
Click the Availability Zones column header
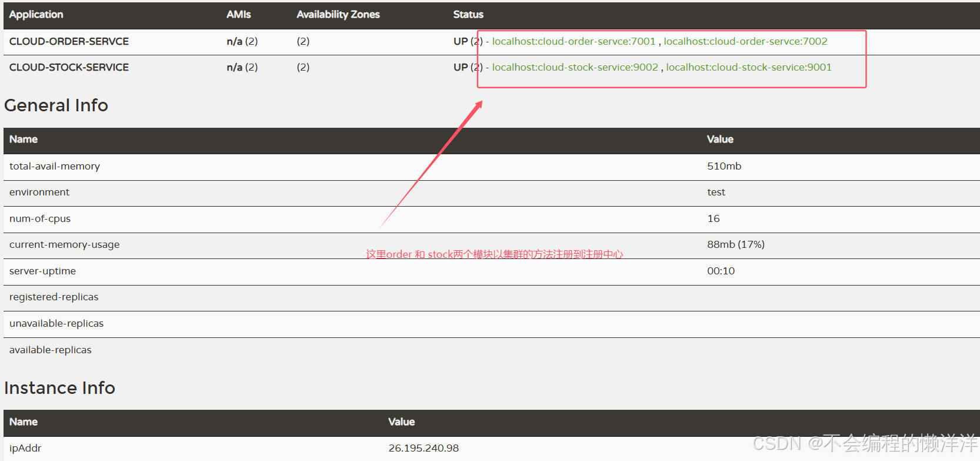point(338,15)
